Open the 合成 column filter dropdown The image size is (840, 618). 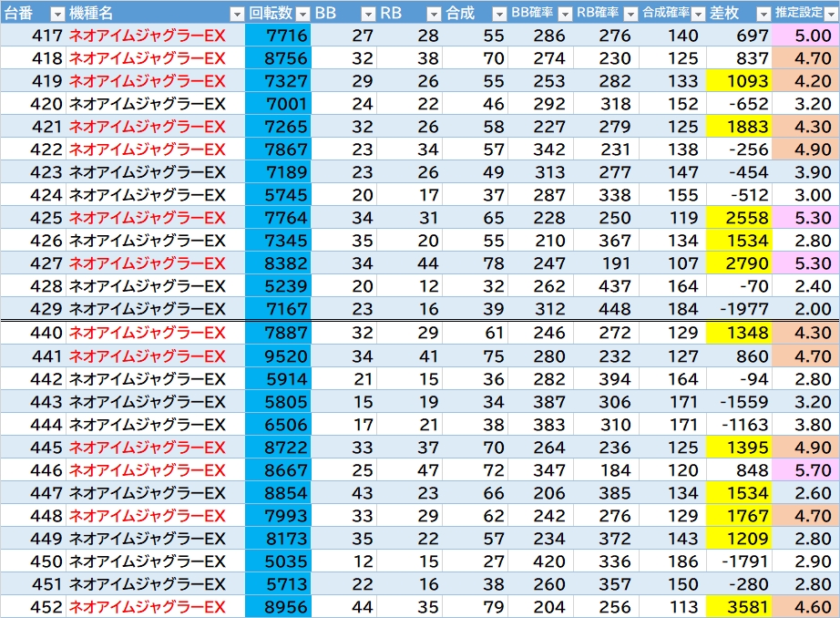[x=498, y=14]
